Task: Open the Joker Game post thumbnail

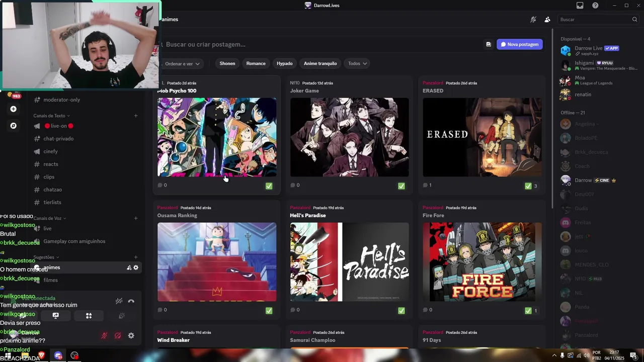Action: tap(349, 137)
